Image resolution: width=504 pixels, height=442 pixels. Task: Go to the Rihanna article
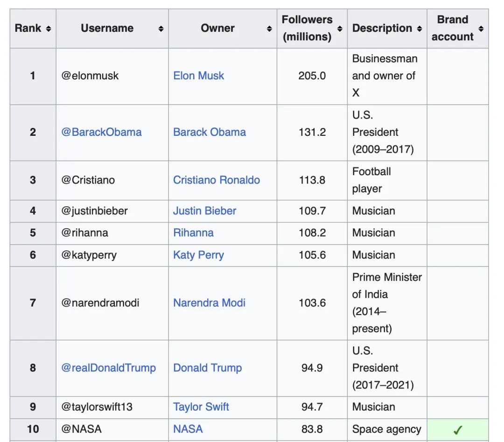point(193,233)
